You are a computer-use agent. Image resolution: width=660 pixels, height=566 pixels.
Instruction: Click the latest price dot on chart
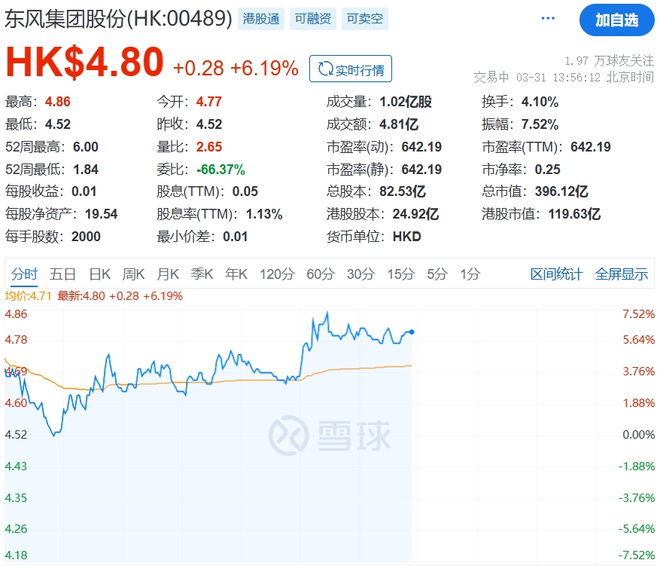tap(412, 332)
